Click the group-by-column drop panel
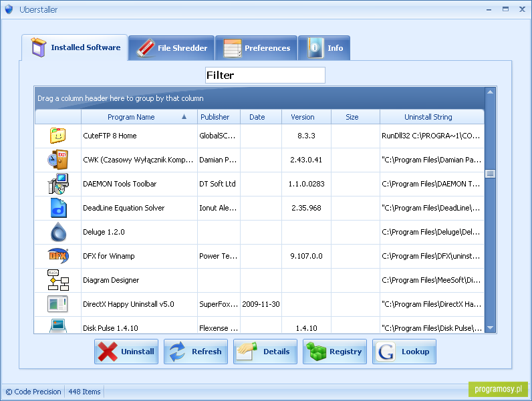 (259, 98)
